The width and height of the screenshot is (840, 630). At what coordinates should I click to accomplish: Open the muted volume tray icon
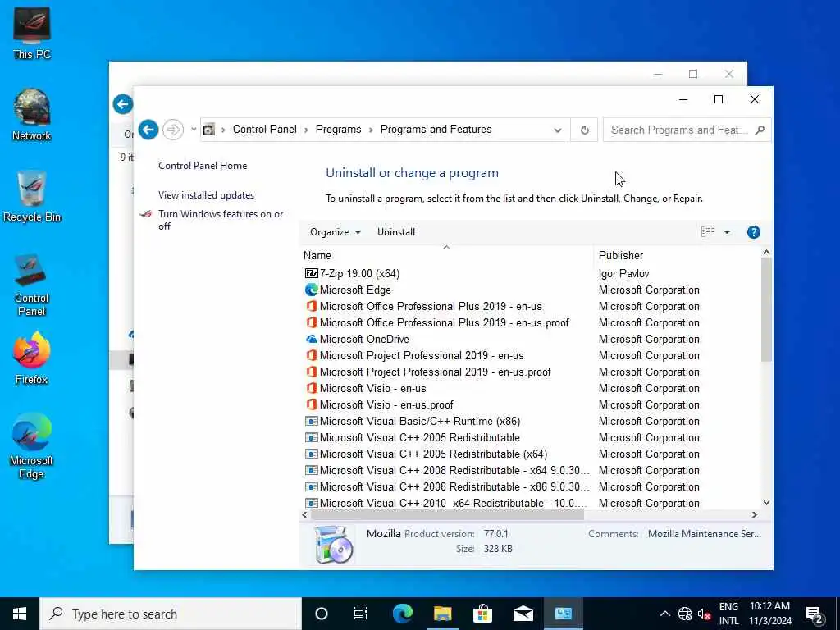pos(704,614)
